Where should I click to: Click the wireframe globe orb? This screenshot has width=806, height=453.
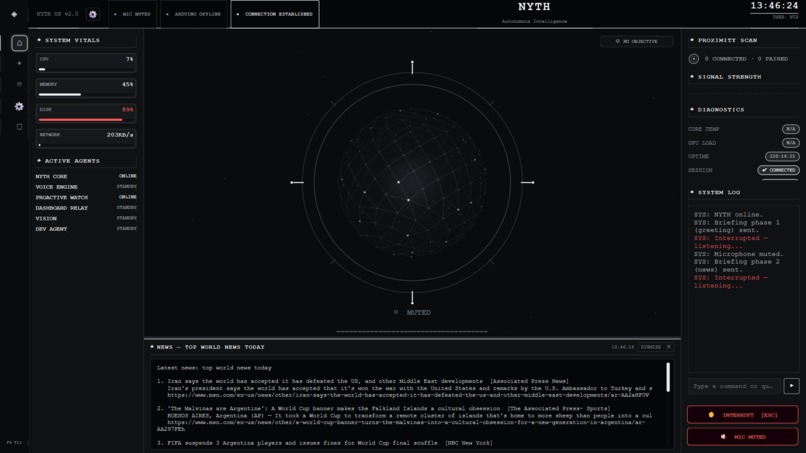412,182
